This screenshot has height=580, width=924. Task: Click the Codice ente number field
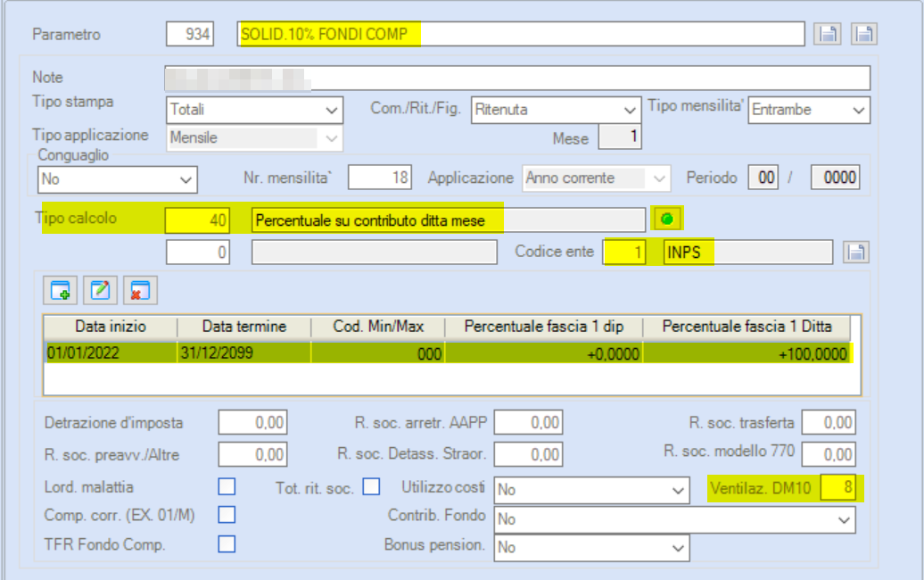[x=624, y=252]
